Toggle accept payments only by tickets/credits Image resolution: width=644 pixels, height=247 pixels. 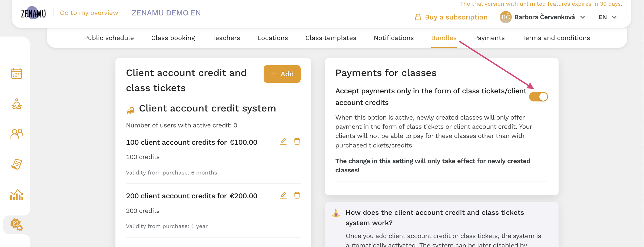coord(538,97)
